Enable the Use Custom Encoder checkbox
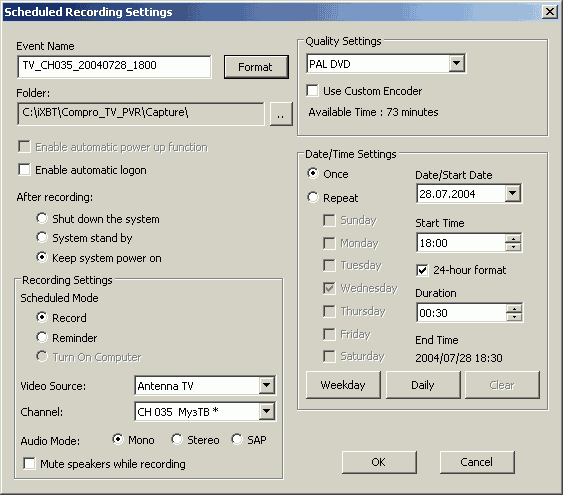Viewport: 563px width, 495px height. click(312, 90)
